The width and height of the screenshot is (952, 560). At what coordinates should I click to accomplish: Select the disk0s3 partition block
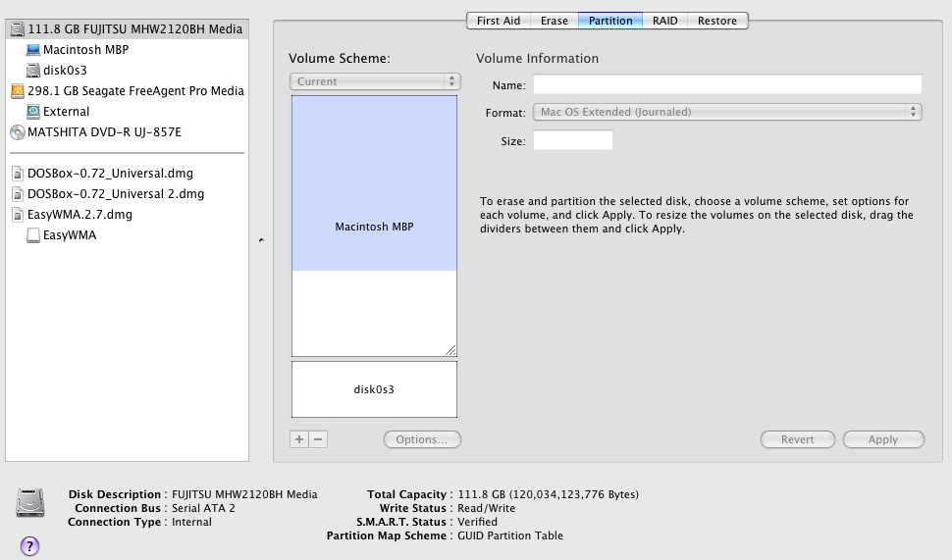pos(374,389)
